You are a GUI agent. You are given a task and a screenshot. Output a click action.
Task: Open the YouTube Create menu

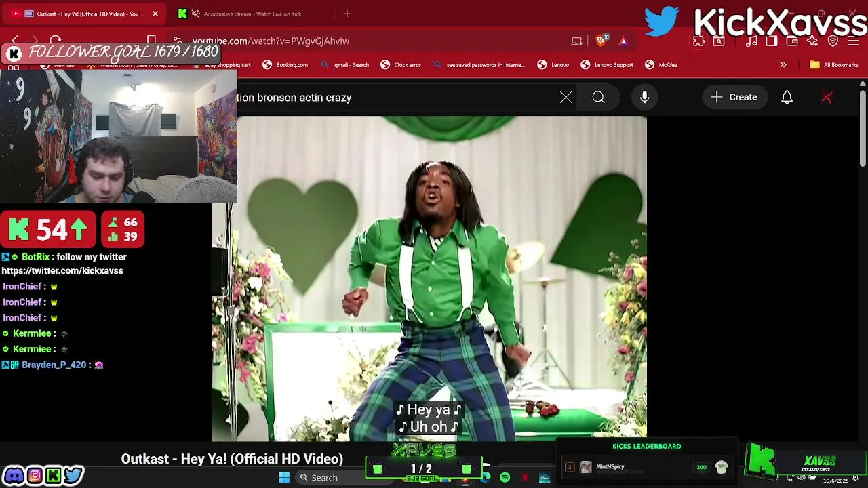point(734,97)
